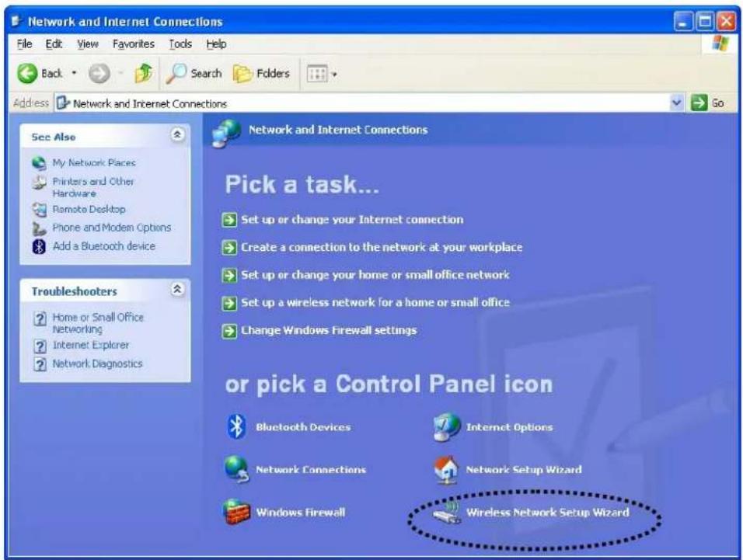Open the Tools menu
The image size is (743, 560).
[x=180, y=44]
